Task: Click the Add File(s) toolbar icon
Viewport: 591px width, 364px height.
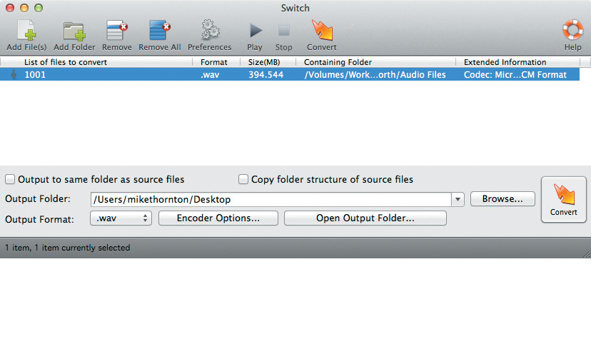Action: pos(26,31)
